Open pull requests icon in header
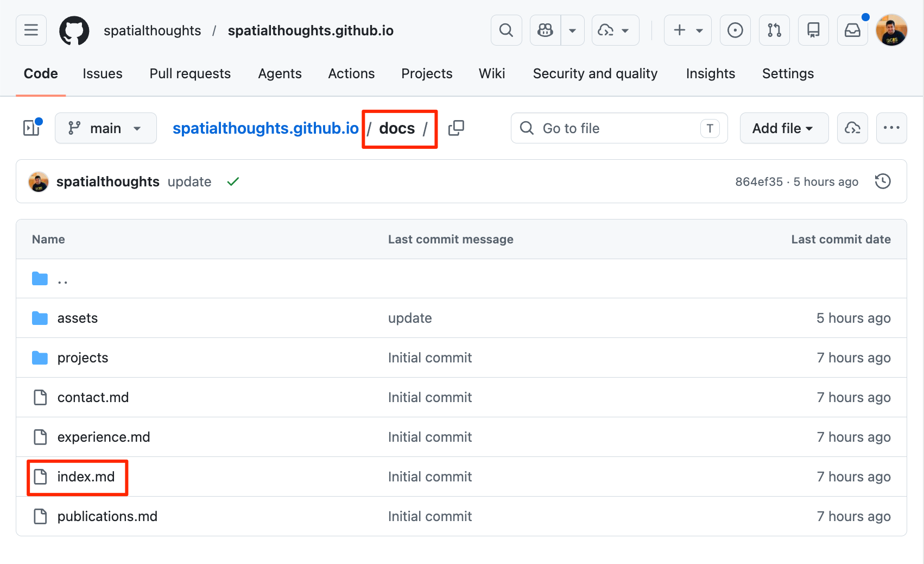Screen dimensions: 924x564 [774, 30]
